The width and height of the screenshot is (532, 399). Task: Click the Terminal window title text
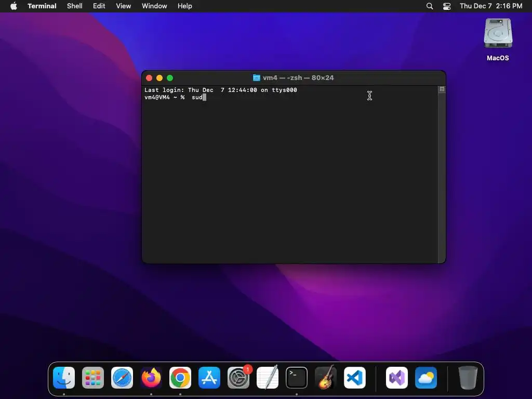click(x=298, y=78)
